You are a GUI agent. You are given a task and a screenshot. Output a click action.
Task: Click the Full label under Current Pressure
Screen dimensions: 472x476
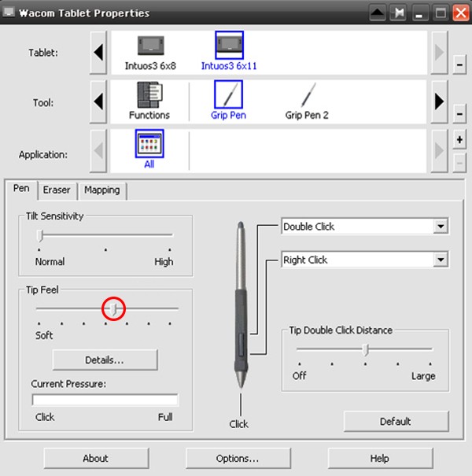pos(165,417)
